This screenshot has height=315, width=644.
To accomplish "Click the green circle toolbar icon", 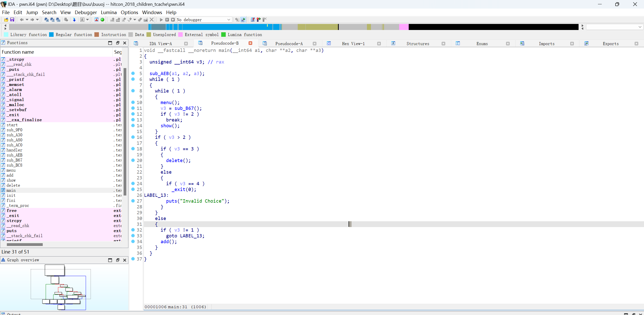I will pos(102,20).
